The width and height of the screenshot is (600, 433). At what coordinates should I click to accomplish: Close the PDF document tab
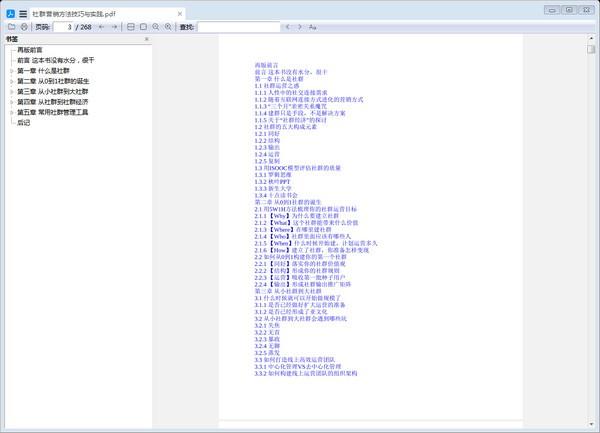(180, 14)
